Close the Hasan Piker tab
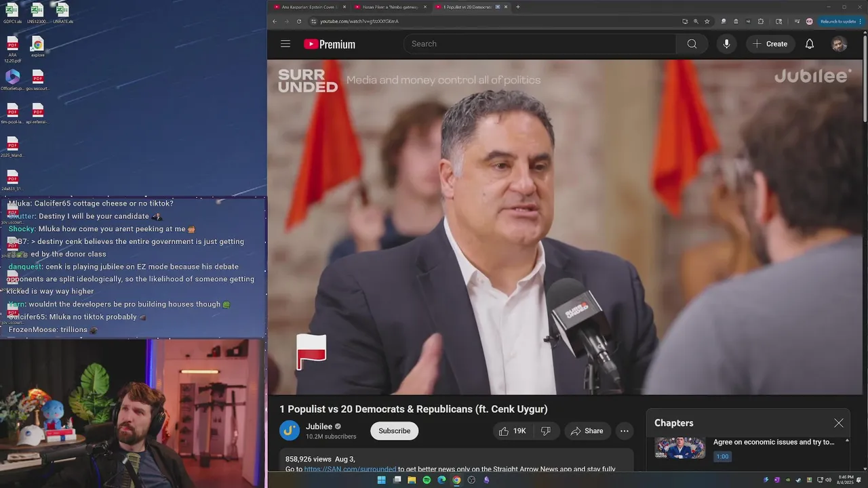The width and height of the screenshot is (868, 488). [x=425, y=7]
